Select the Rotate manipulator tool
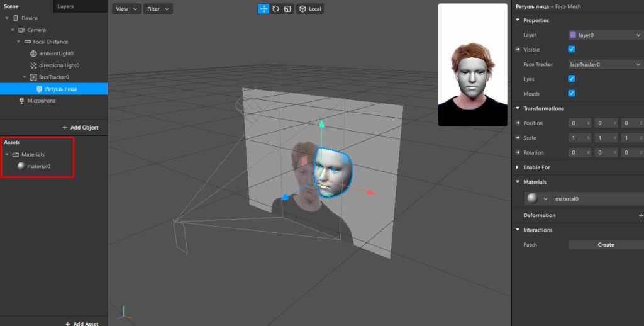 tap(275, 9)
